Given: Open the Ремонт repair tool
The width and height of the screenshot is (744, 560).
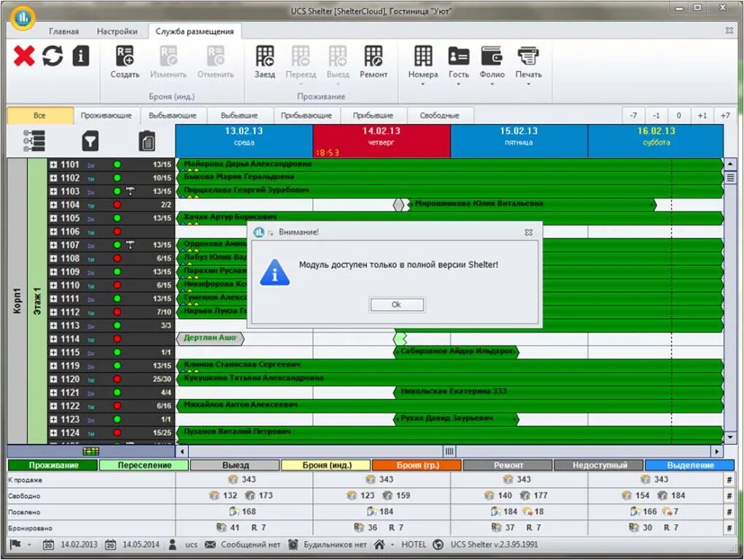Looking at the screenshot, I should point(373,62).
